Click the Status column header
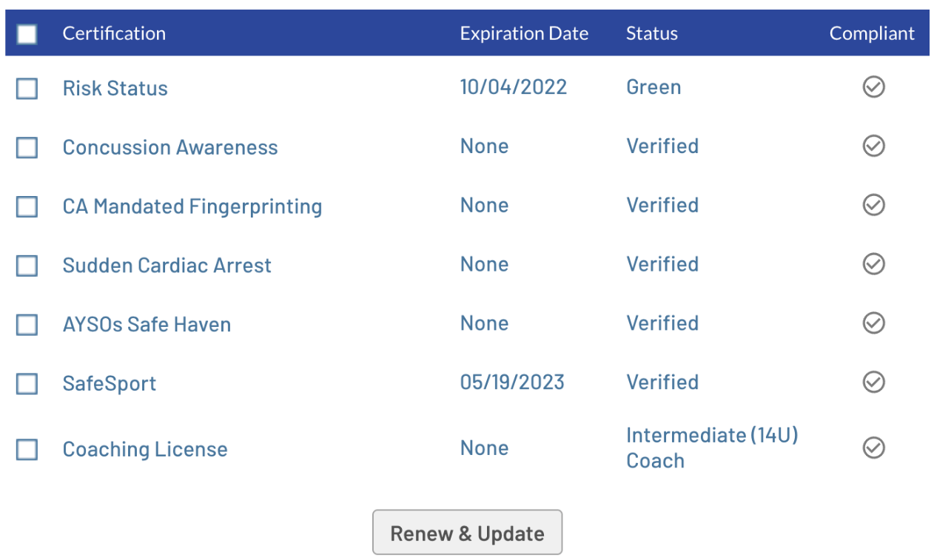 [651, 34]
